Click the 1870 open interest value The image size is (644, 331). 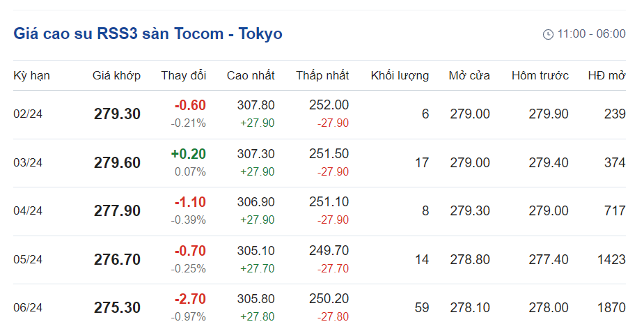(611, 307)
